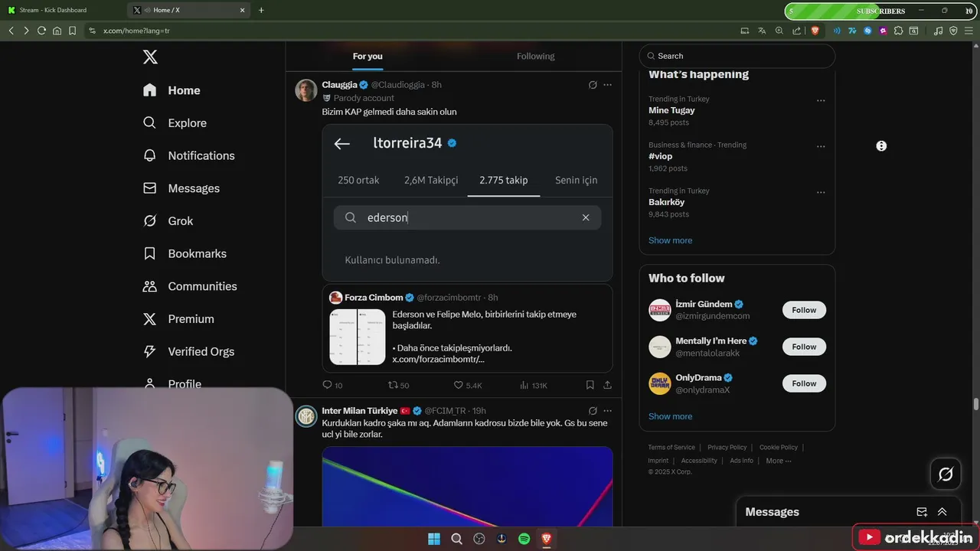Viewport: 980px width, 551px height.
Task: Like Clauggia's post
Action: [468, 385]
